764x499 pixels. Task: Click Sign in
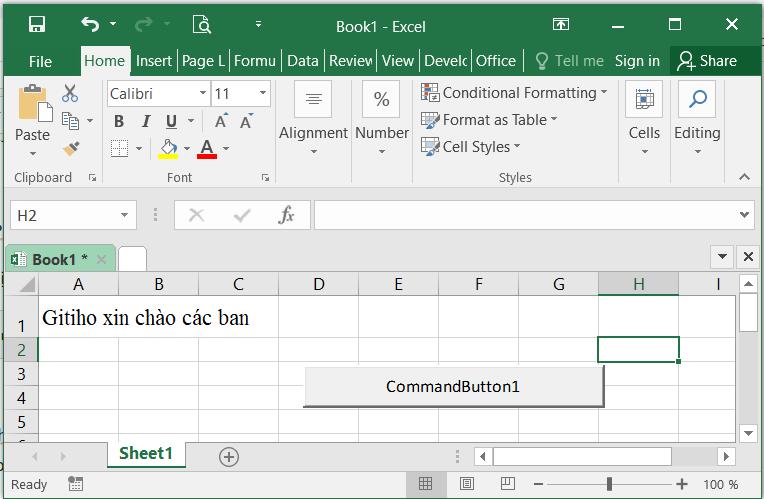(x=637, y=61)
